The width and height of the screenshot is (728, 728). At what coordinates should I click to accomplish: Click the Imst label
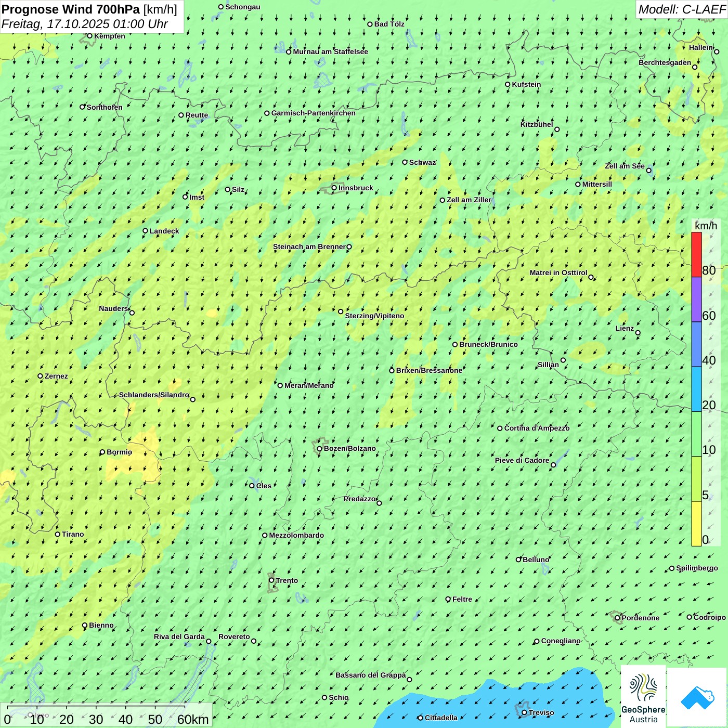point(197,197)
